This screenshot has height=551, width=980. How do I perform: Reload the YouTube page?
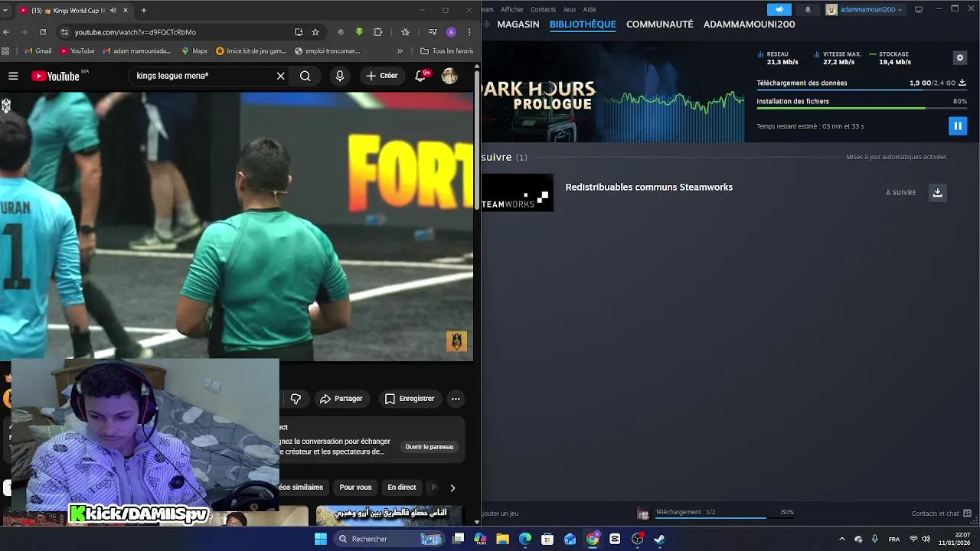pyautogui.click(x=43, y=32)
